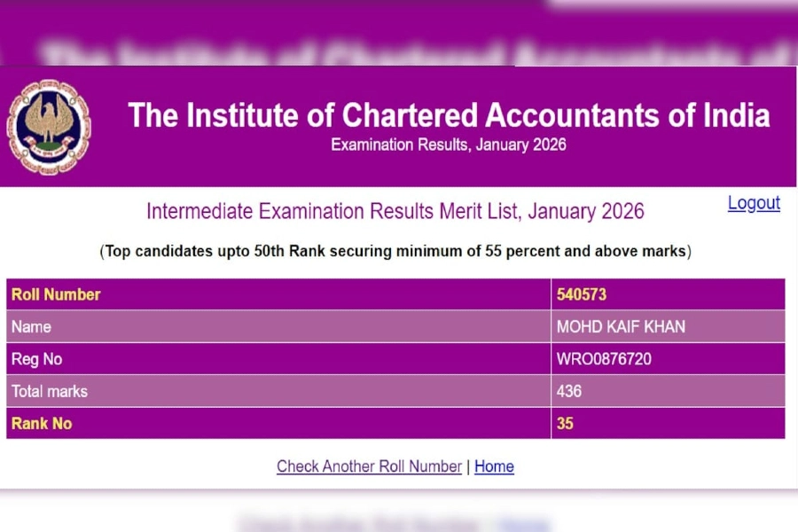Click the rank value 35
This screenshot has height=532, width=798.
coord(565,423)
